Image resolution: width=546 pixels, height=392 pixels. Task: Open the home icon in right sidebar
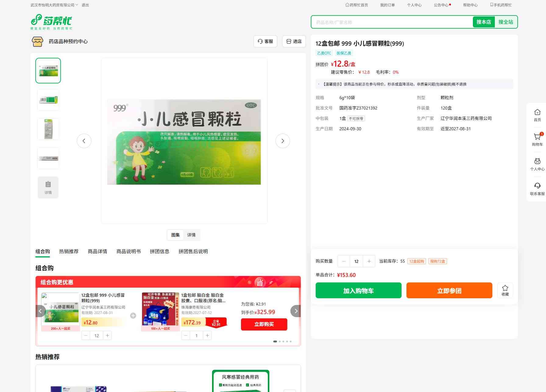(537, 112)
